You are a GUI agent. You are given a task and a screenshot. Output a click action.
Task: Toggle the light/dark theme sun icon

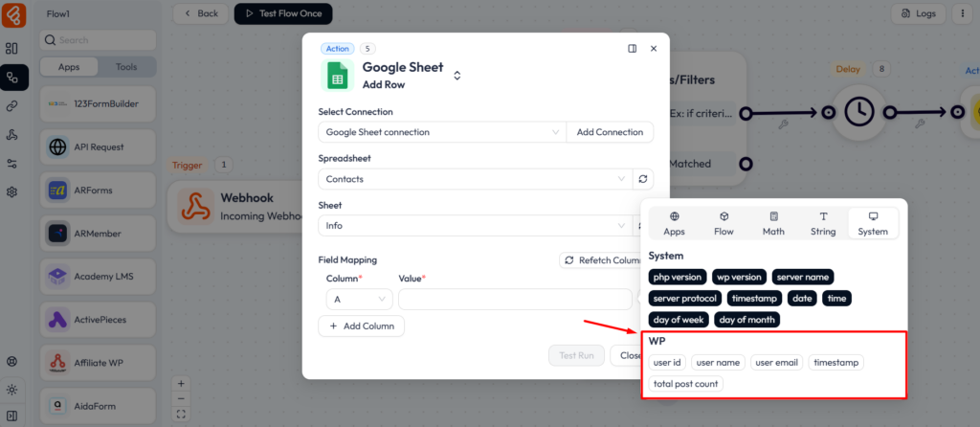point(11,390)
